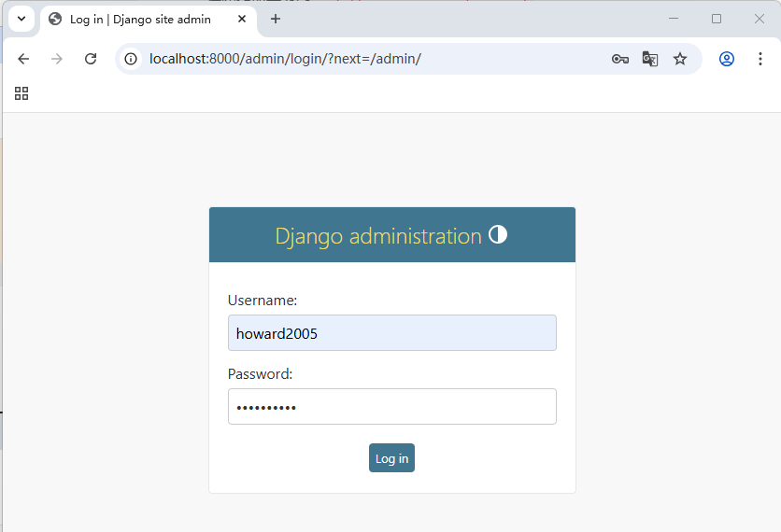
Task: Click the Password: label
Action: [260, 373]
